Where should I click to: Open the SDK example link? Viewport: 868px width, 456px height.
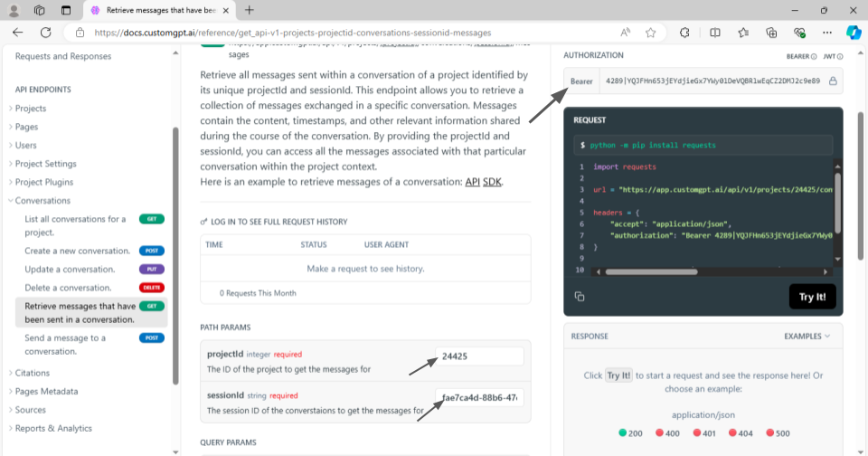pos(492,182)
